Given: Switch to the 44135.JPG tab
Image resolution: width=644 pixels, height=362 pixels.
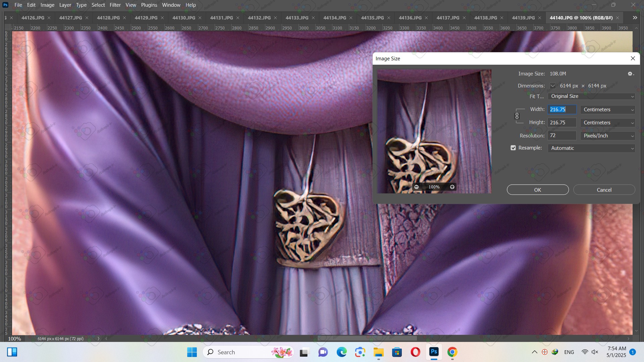Looking at the screenshot, I should pos(372,18).
